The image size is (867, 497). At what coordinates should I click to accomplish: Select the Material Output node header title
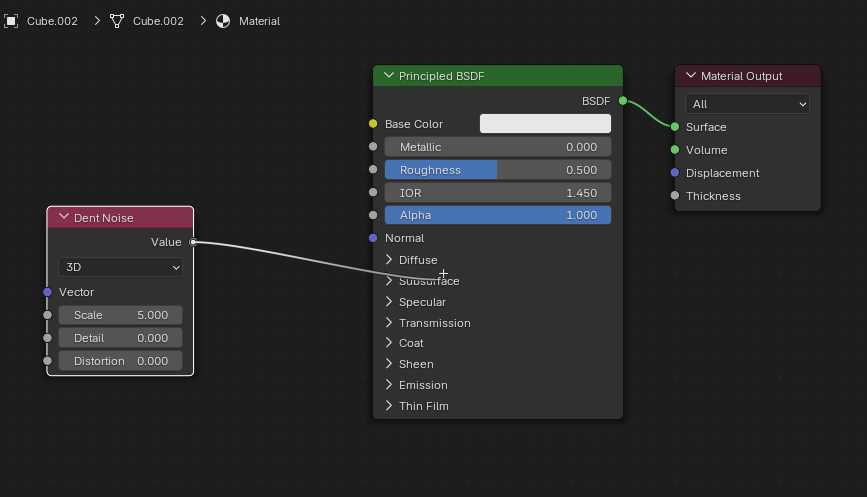click(x=741, y=76)
